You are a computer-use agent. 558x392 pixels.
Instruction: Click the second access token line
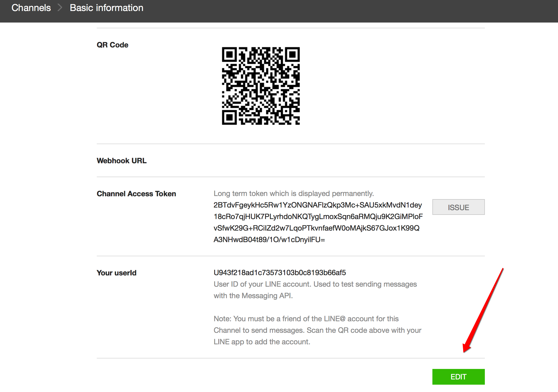(x=318, y=216)
